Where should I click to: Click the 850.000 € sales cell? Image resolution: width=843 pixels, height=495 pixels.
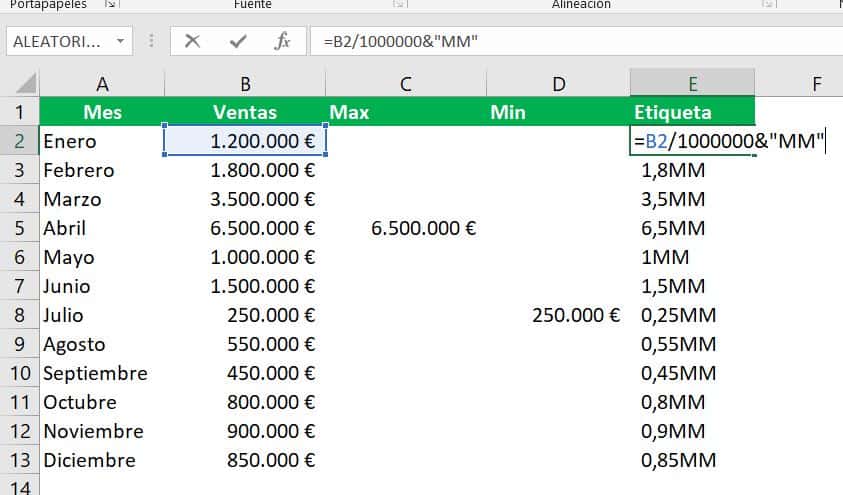tap(245, 460)
